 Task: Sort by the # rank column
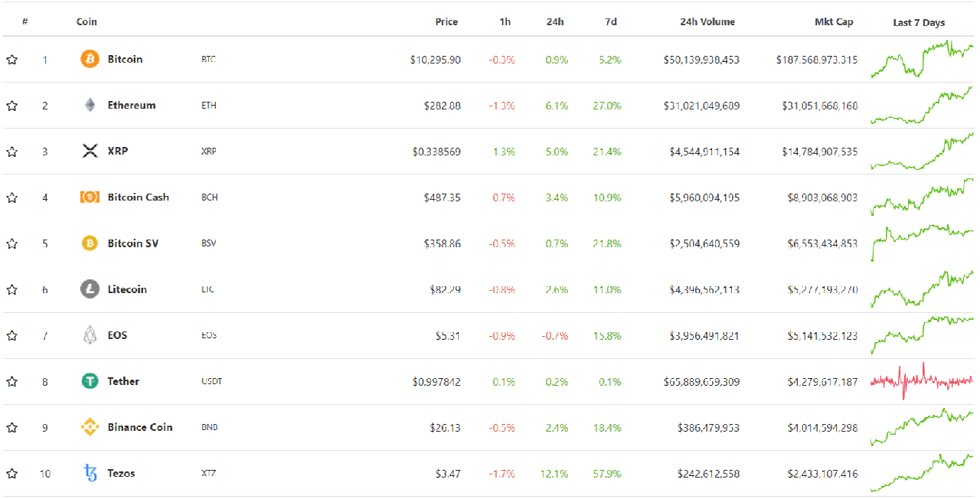tap(25, 21)
